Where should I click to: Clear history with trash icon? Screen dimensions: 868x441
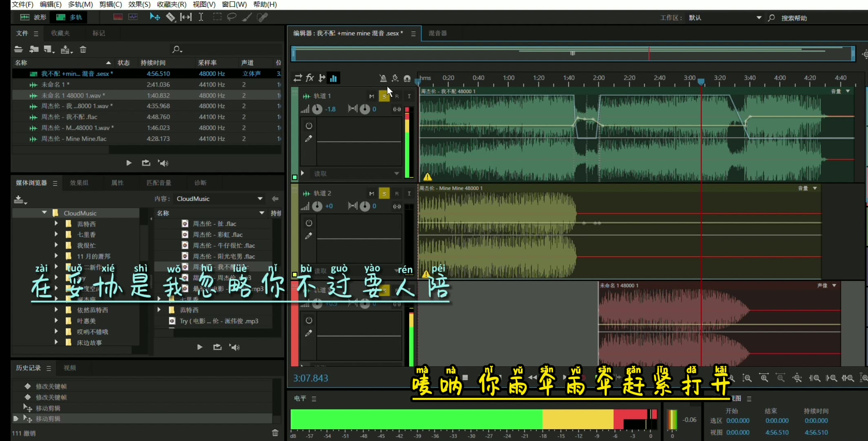point(275,433)
